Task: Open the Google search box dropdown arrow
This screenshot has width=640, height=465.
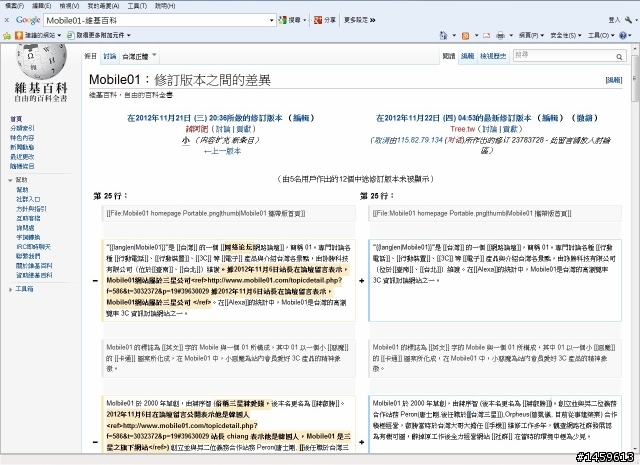Action: click(271, 20)
